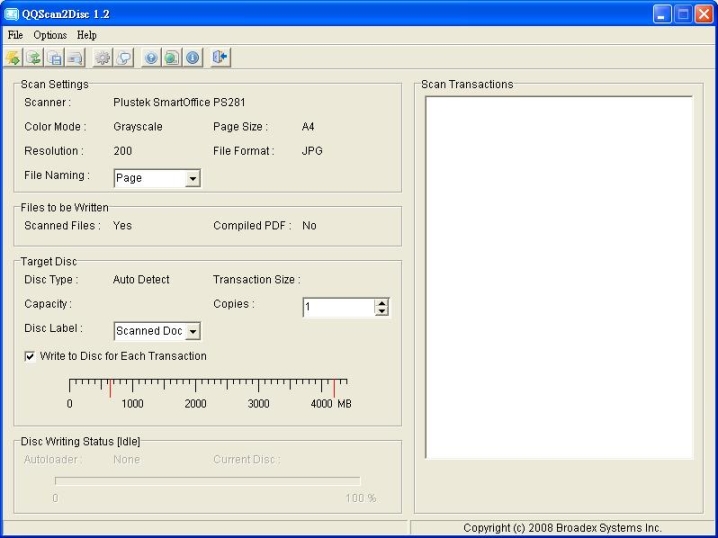Click the green globe web toolbar icon

(x=172, y=58)
